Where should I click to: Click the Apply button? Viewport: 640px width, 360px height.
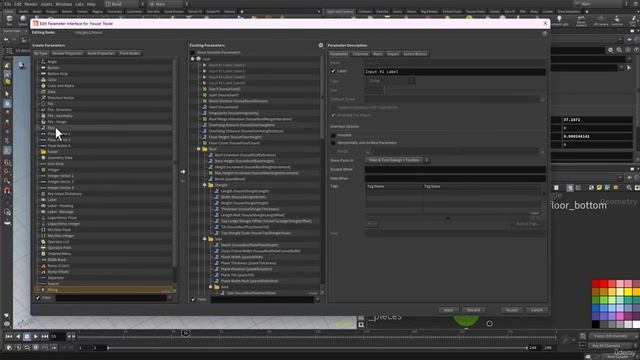pos(448,310)
